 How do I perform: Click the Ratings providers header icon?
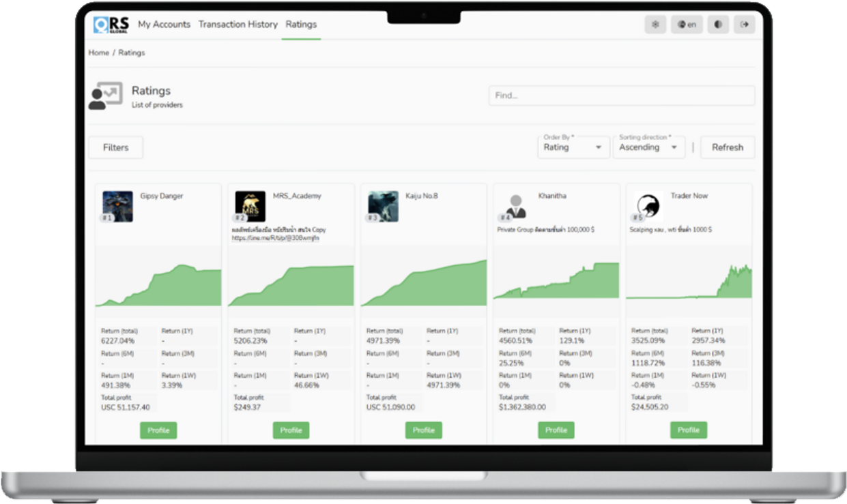tap(105, 96)
